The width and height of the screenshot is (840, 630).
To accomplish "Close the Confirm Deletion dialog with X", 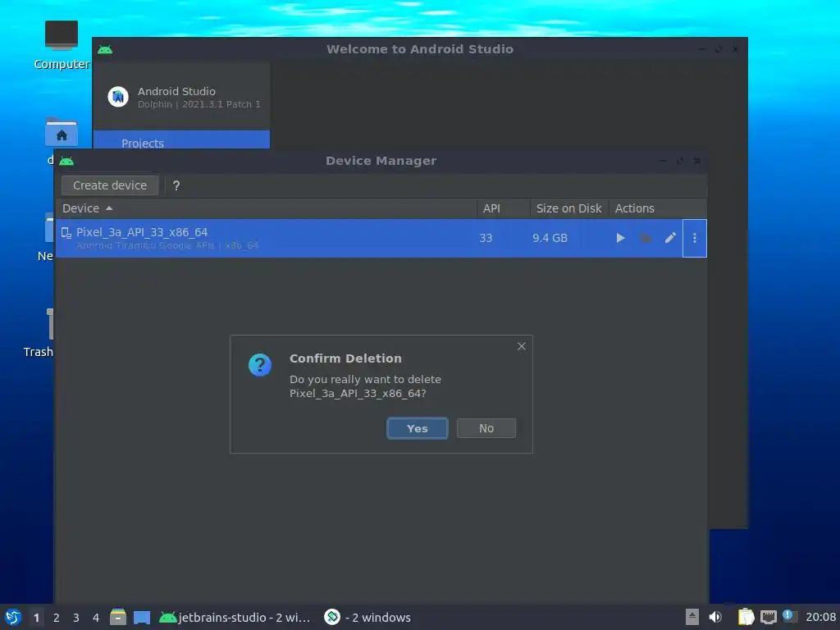I will (x=521, y=347).
